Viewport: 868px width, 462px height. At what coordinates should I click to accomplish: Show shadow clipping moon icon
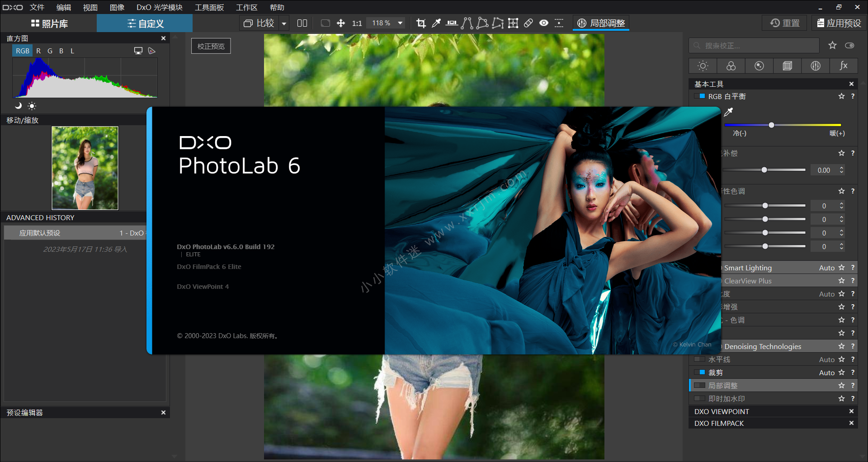pyautogui.click(x=18, y=106)
